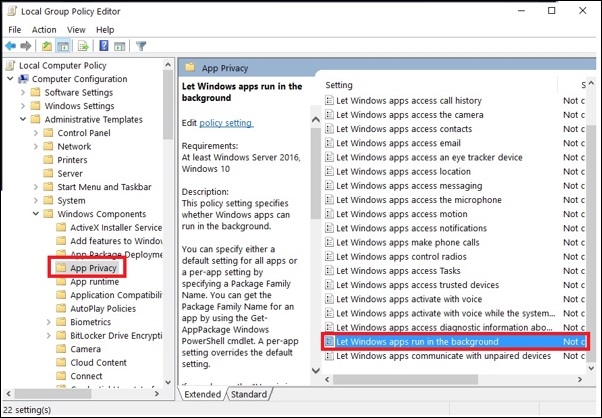Click the policy icon beside 'run in the background'
This screenshot has height=418, width=602.
[329, 342]
